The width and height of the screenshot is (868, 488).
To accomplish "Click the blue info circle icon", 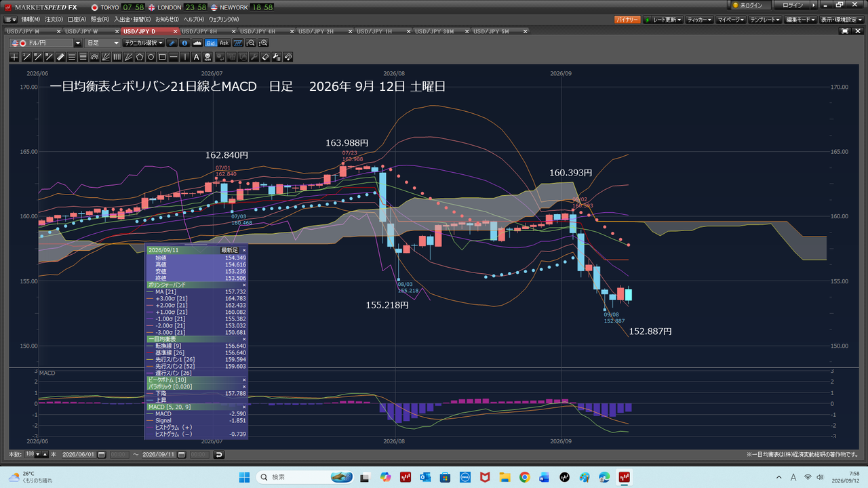I will click(184, 43).
